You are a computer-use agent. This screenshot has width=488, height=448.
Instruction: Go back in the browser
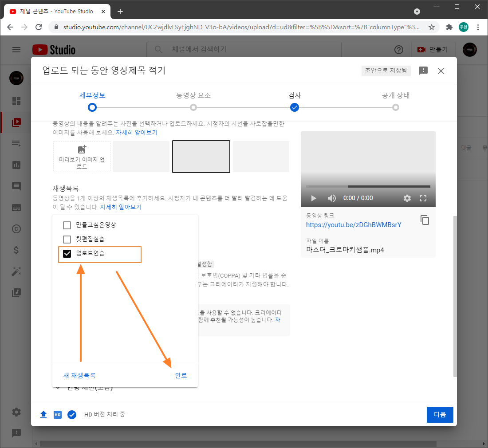(10, 27)
